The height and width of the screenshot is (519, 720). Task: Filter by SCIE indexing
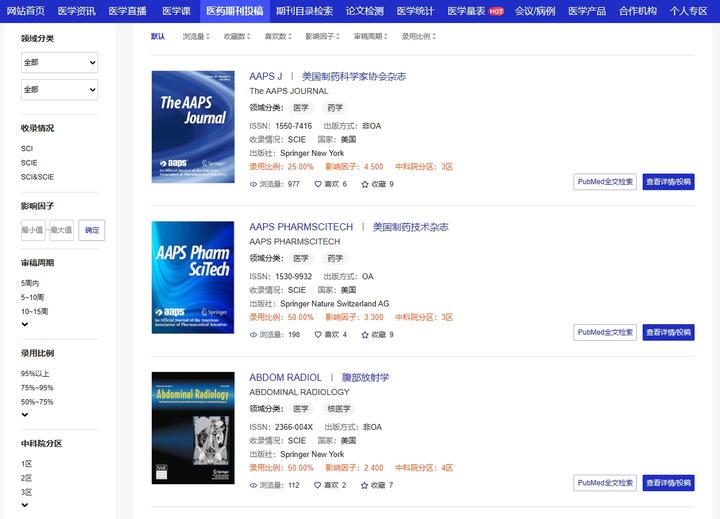pos(29,163)
